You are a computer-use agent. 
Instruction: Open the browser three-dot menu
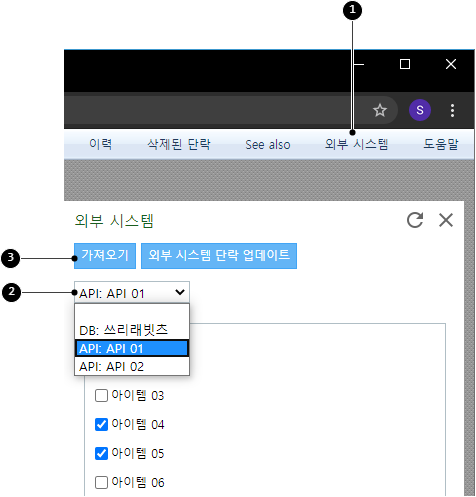coord(452,110)
